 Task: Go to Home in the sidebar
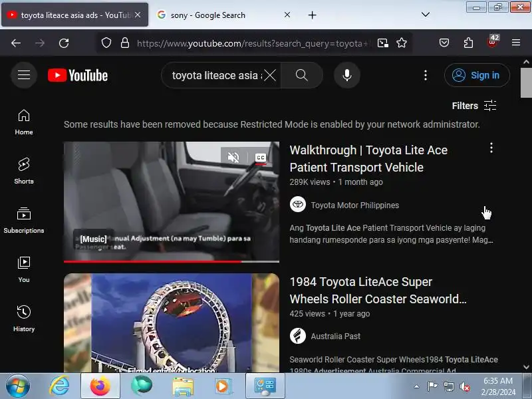[24, 122]
